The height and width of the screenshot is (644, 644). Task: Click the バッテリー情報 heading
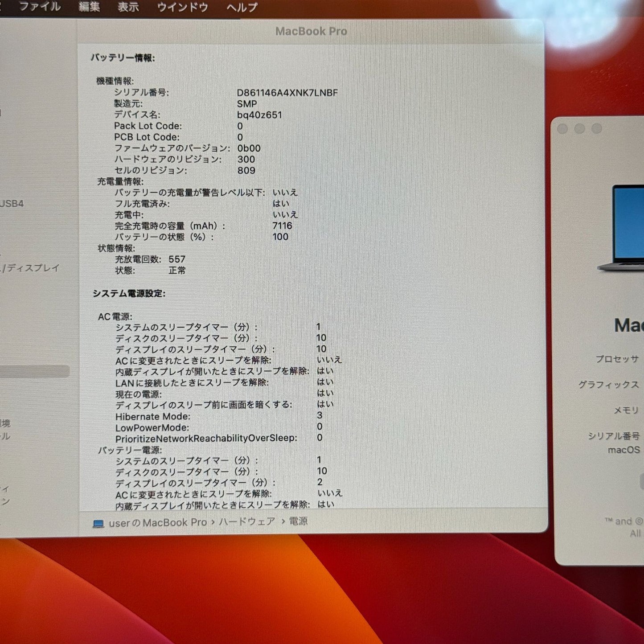(x=123, y=58)
